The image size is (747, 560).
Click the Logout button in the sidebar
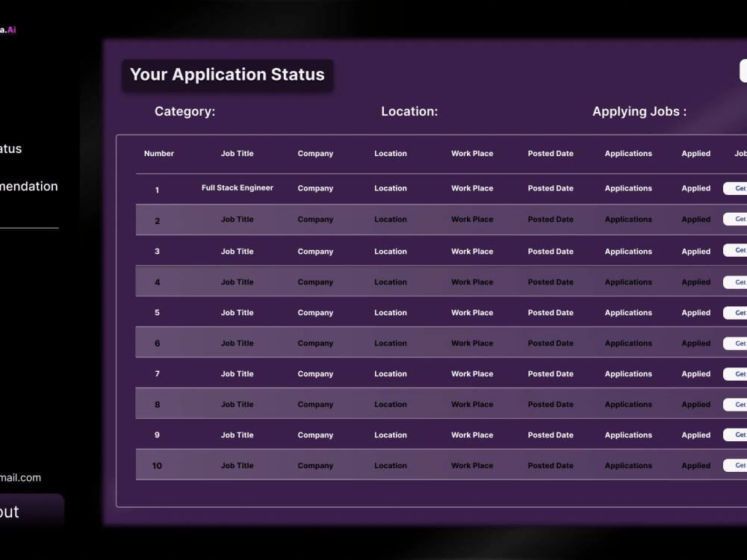[x=31, y=511]
